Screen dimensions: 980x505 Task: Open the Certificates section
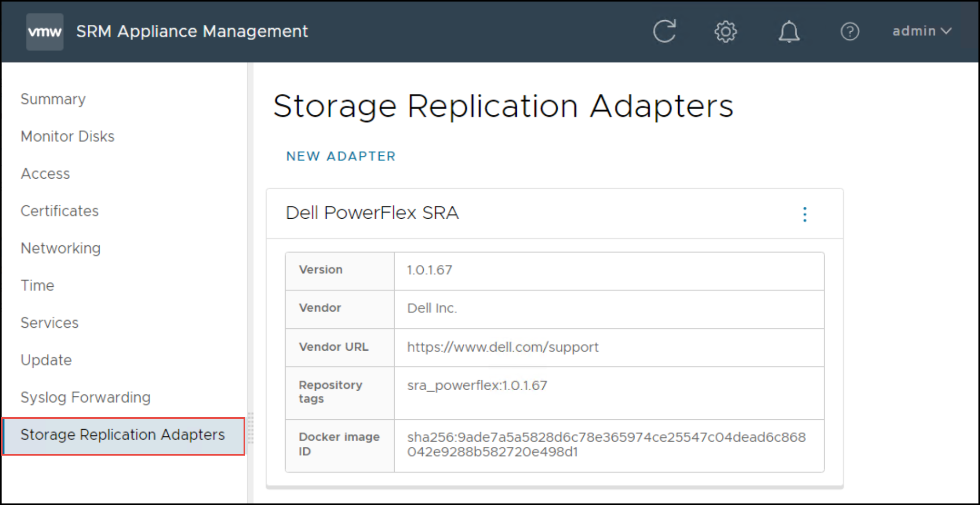click(59, 211)
